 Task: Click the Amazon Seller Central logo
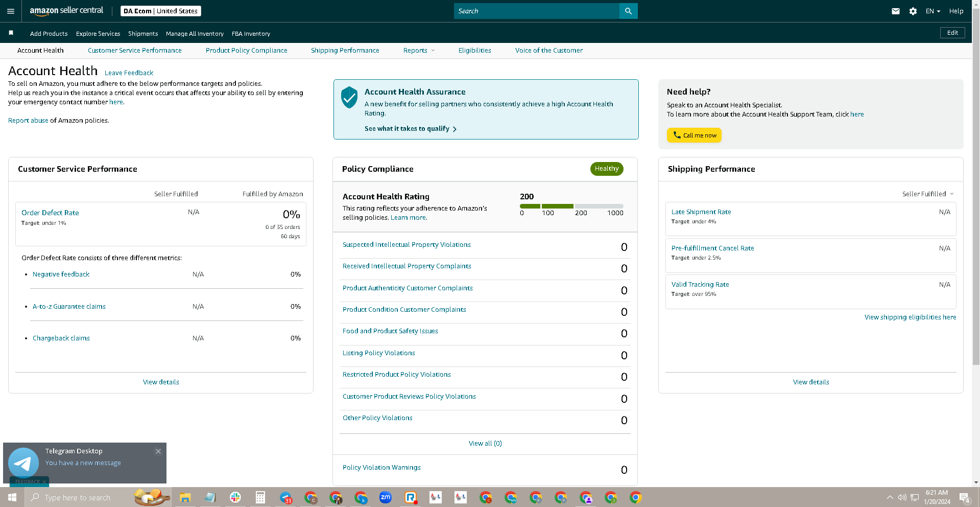(x=66, y=11)
